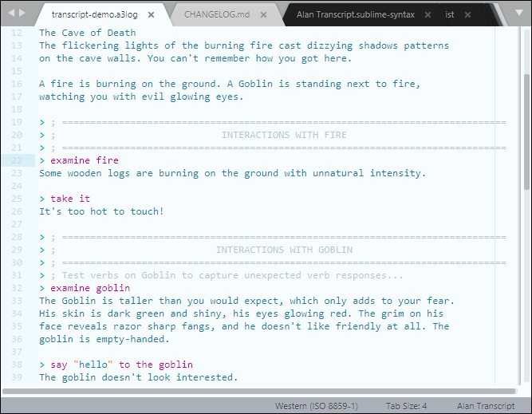Close the CHANGELOG.md tab
The height and width of the screenshot is (414, 532).
263,14
